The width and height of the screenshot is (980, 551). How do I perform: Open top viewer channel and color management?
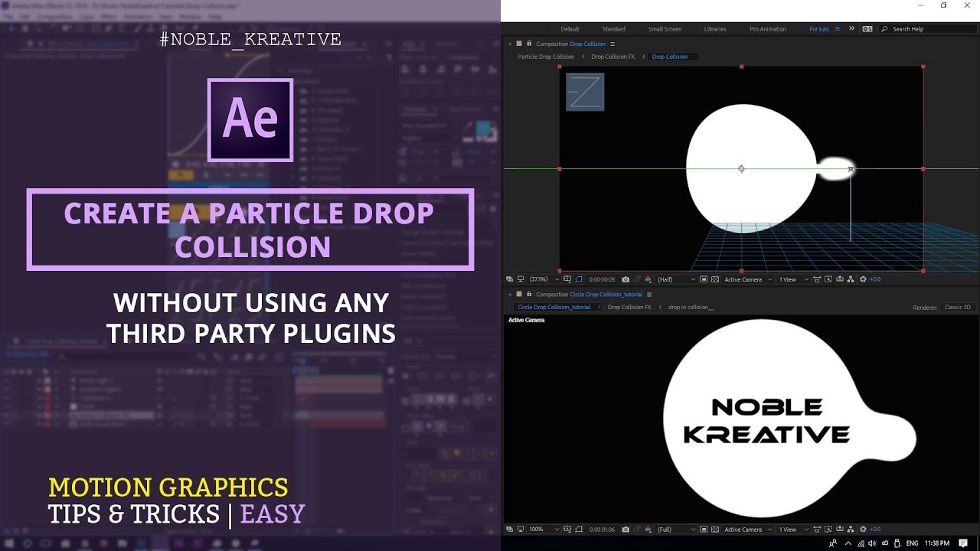point(648,279)
